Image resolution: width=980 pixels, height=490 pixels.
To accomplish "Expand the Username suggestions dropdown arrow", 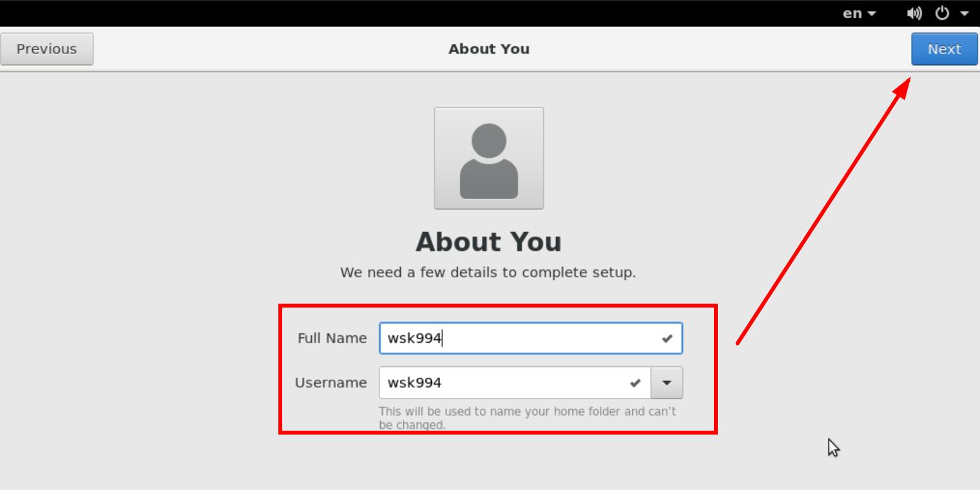I will coord(667,383).
